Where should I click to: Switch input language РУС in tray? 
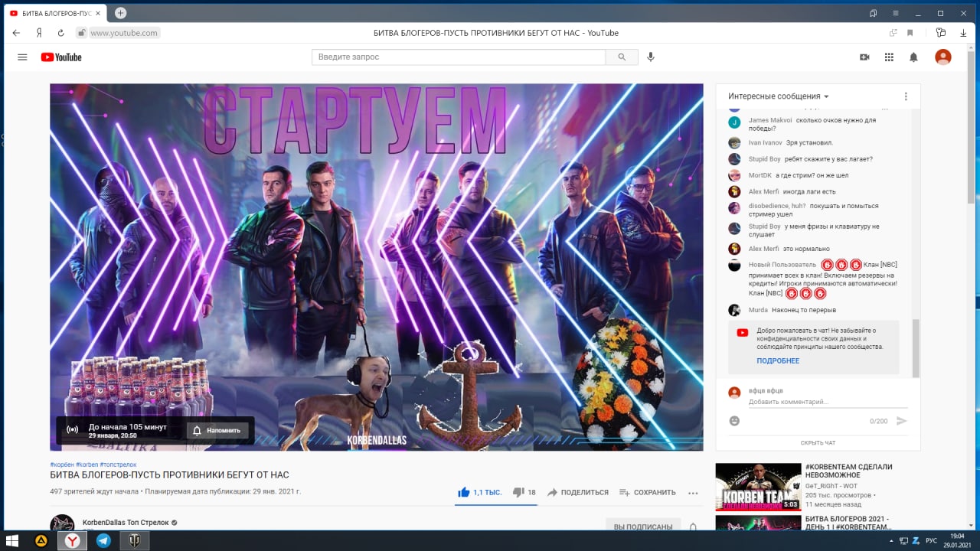click(x=932, y=540)
